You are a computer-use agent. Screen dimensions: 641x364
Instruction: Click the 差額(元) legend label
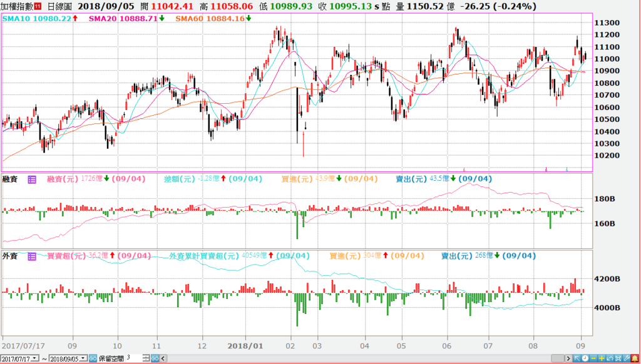coord(181,179)
